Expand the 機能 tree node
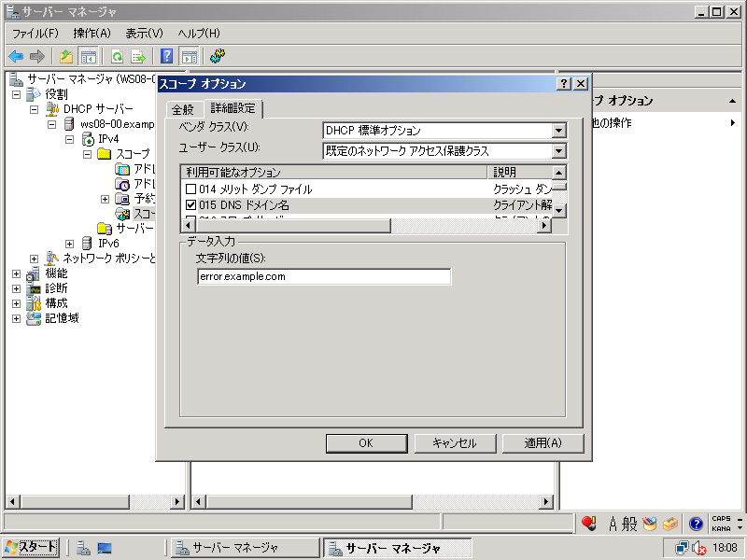This screenshot has width=747, height=560. 17,273
